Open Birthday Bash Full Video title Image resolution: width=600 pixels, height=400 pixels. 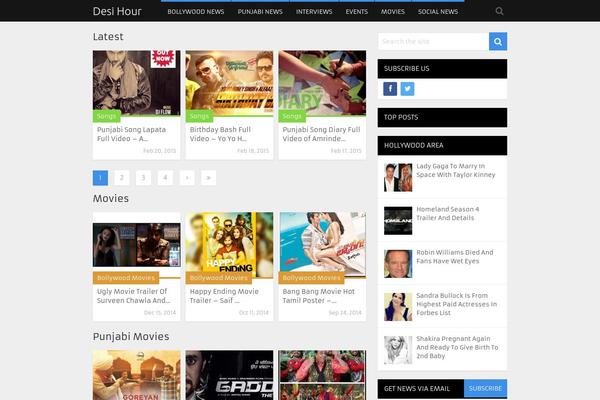point(220,134)
